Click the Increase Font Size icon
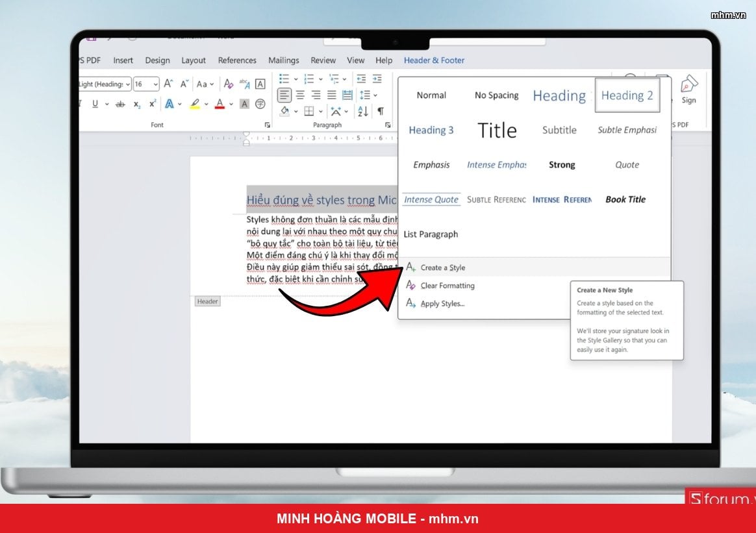This screenshot has width=756, height=533. tap(168, 84)
